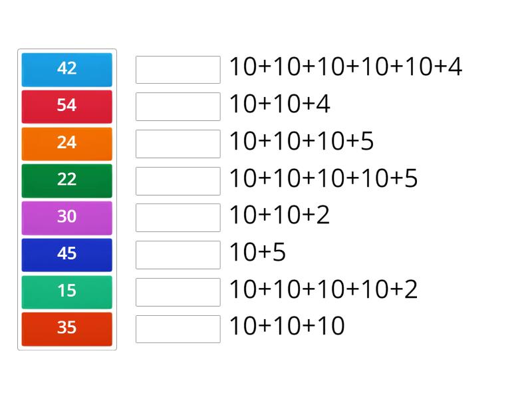Click the expression text 10+10+10+10+10+4

click(x=345, y=67)
